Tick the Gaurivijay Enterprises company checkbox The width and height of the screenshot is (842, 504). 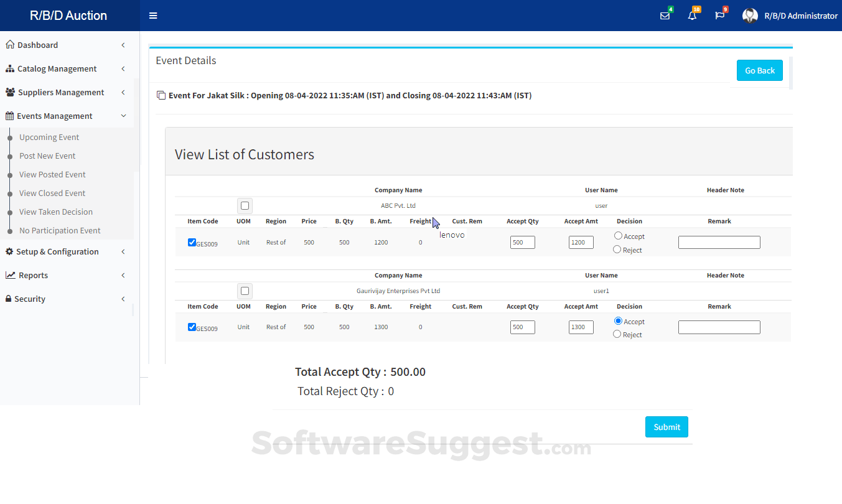coord(245,291)
